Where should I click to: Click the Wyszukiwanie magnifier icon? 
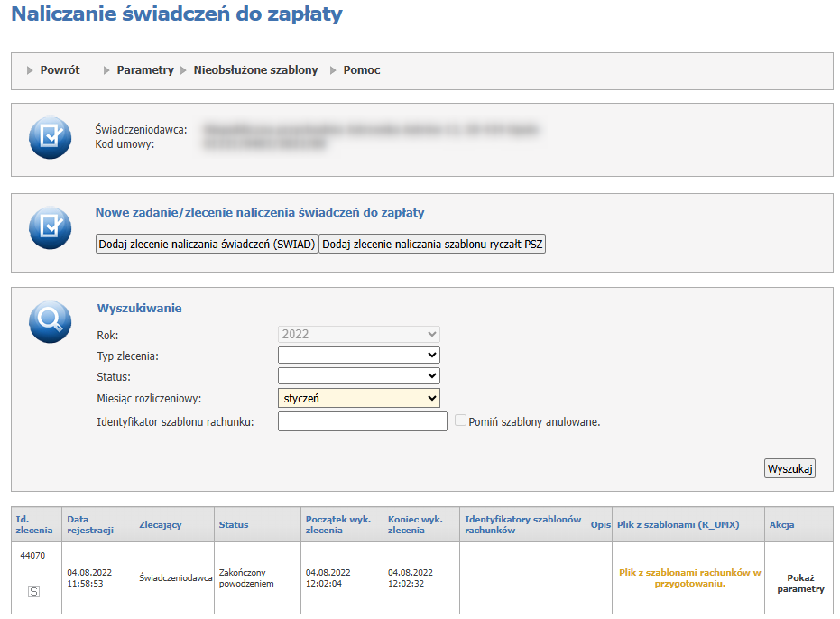point(51,321)
